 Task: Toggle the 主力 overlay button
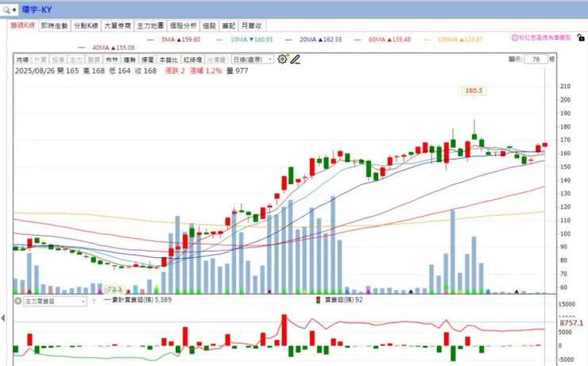76,60
